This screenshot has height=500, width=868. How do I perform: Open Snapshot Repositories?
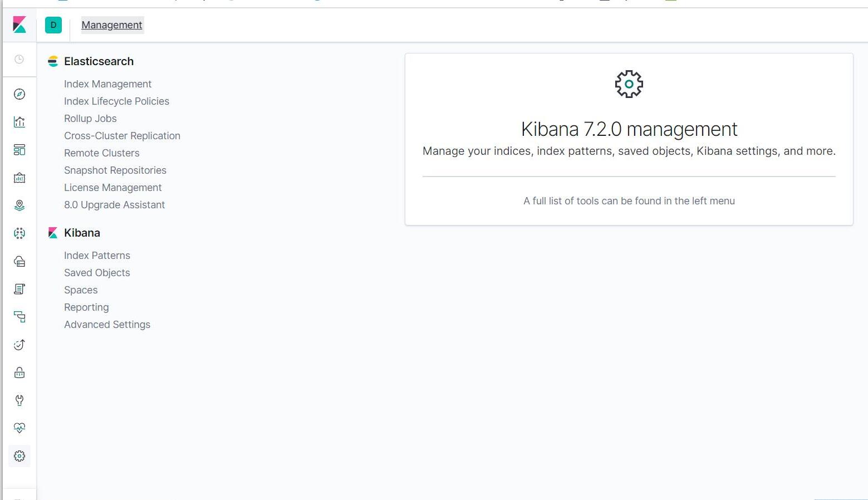tap(115, 170)
